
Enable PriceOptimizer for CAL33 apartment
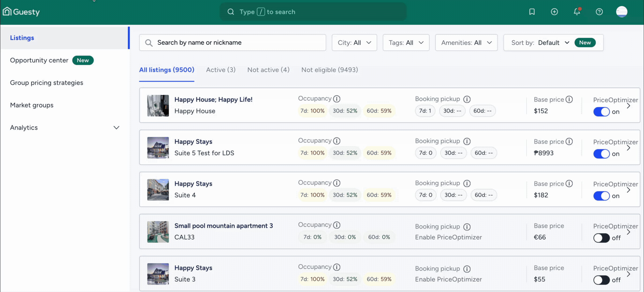pos(601,238)
